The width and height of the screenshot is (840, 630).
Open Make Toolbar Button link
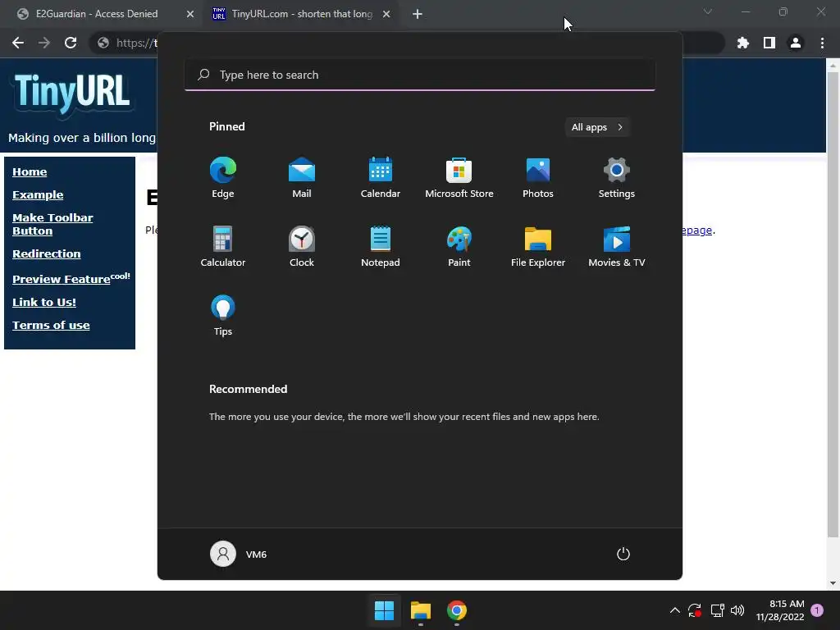coord(52,225)
